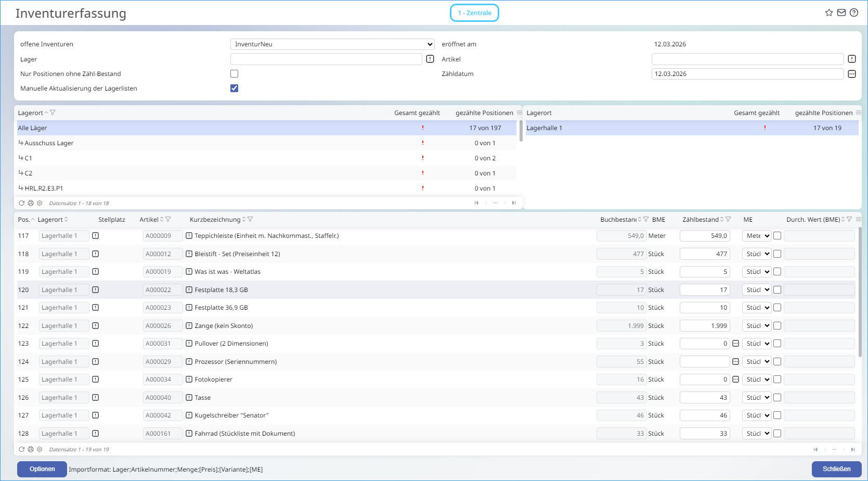Click print icon below the Lagerort list
868x481 pixels.
(31, 203)
